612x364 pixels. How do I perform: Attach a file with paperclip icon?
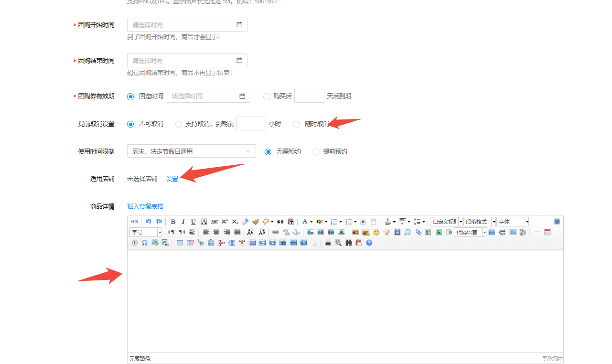[x=419, y=232]
